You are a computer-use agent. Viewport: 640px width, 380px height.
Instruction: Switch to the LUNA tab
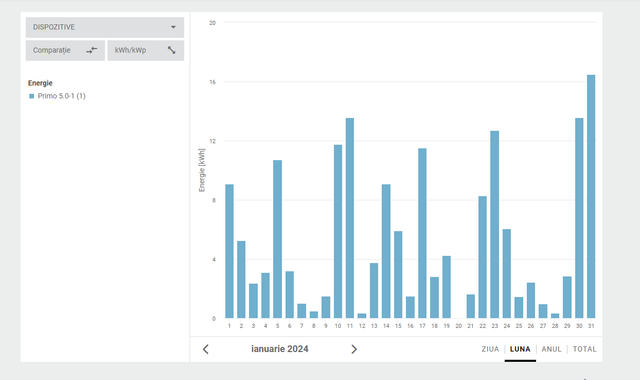pyautogui.click(x=520, y=349)
